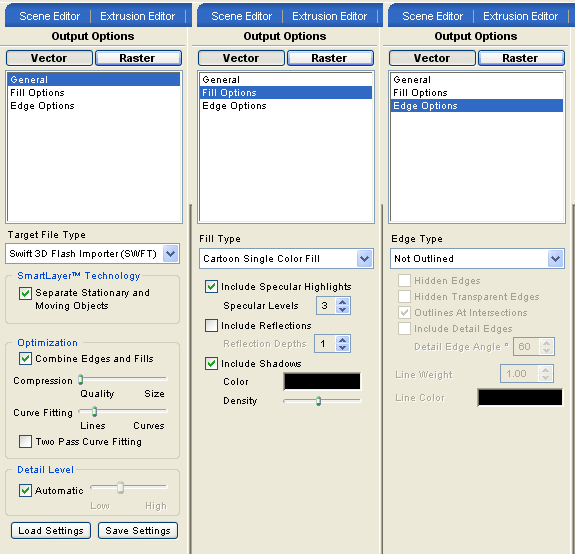Image resolution: width=575 pixels, height=554 pixels.
Task: Click the Save Settings button
Action: tap(138, 531)
